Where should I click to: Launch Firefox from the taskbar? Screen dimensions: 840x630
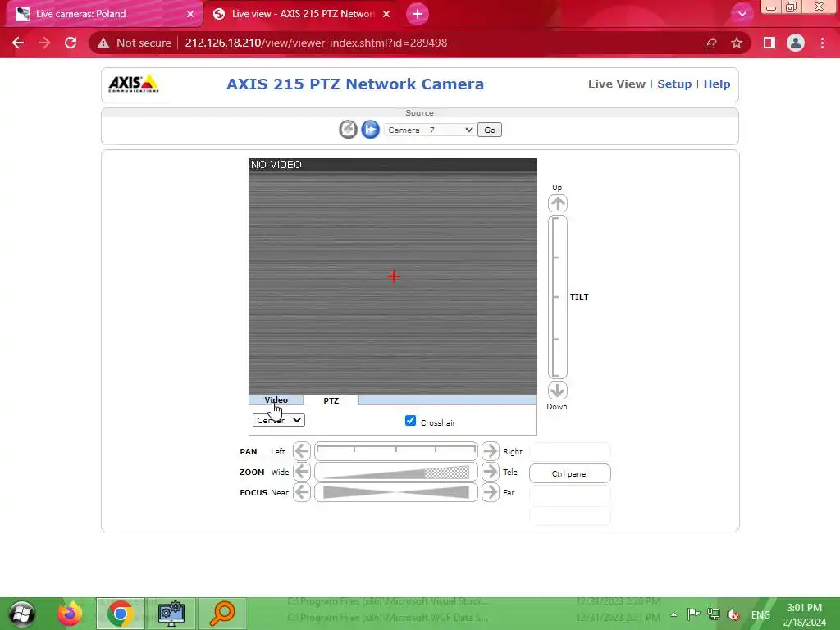[70, 614]
